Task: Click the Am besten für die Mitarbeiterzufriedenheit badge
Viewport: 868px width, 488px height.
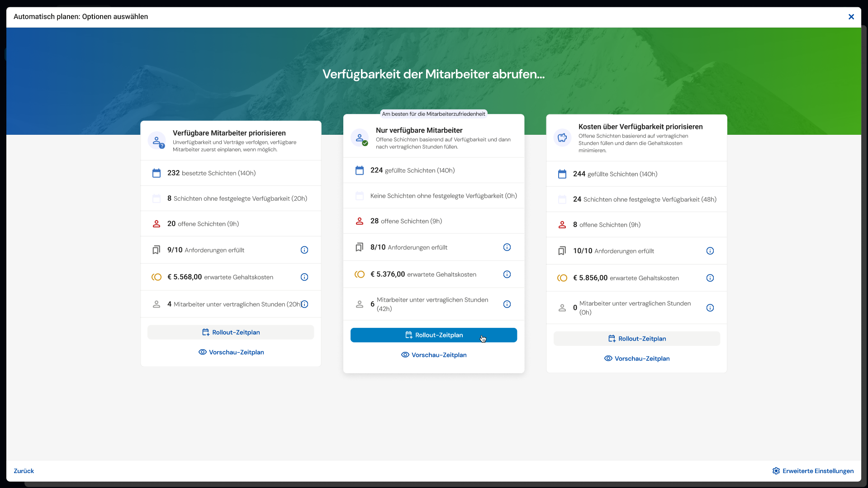Action: [433, 114]
